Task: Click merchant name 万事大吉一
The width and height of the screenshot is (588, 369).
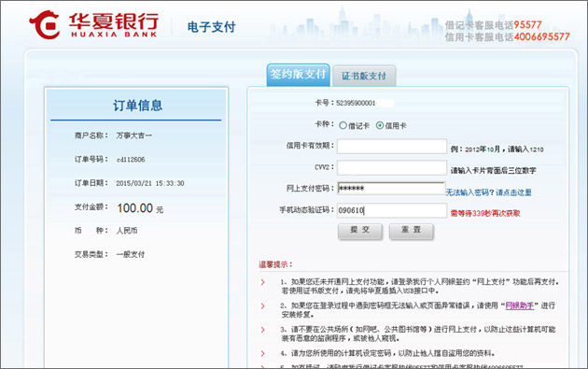Action: pyautogui.click(x=133, y=135)
